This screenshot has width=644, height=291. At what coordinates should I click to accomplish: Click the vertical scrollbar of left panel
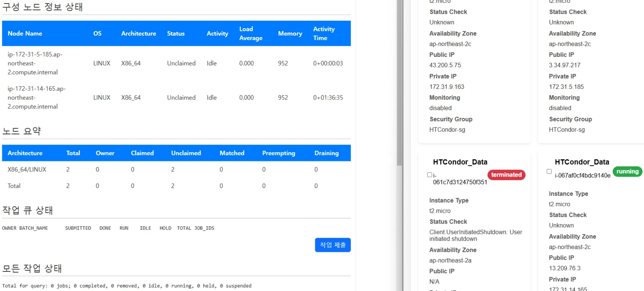[399, 83]
